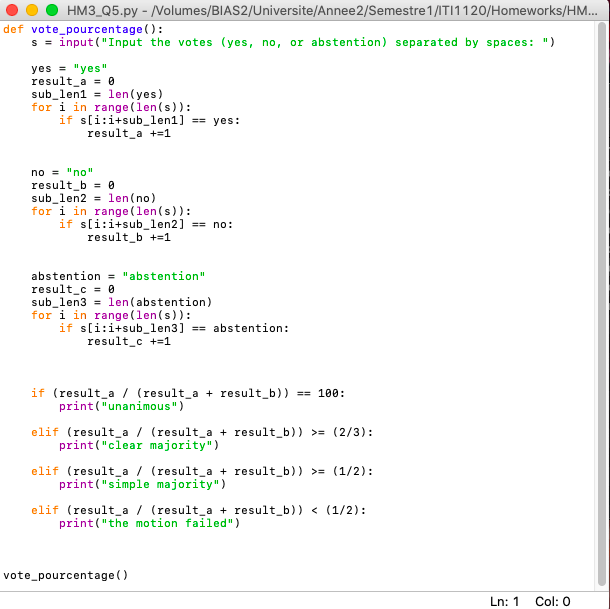The height and width of the screenshot is (609, 610).
Task: Place cursor on 'result_b +=1' line
Action: click(129, 237)
